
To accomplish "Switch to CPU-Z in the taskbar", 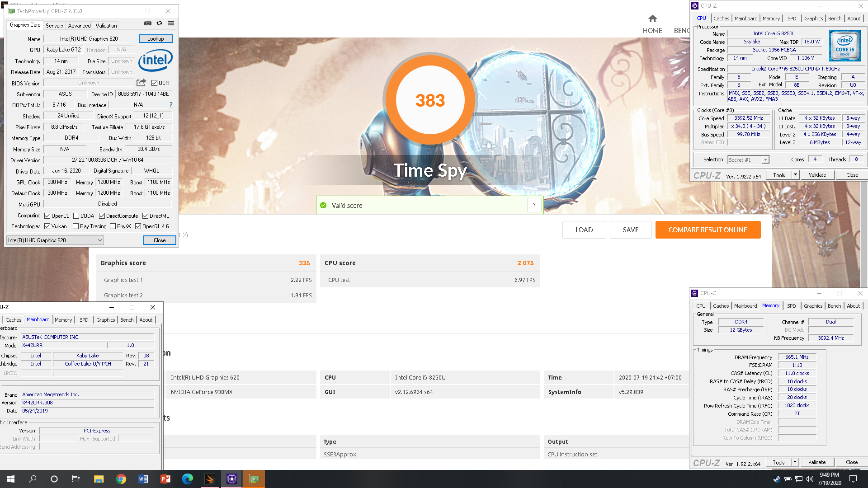I will pyautogui.click(x=232, y=479).
